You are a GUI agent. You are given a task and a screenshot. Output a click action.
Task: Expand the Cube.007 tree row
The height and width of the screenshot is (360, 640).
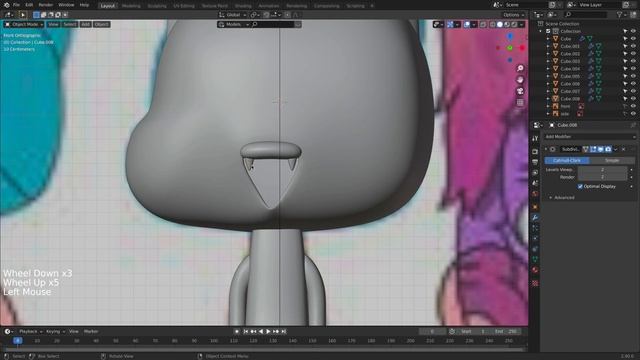point(548,91)
